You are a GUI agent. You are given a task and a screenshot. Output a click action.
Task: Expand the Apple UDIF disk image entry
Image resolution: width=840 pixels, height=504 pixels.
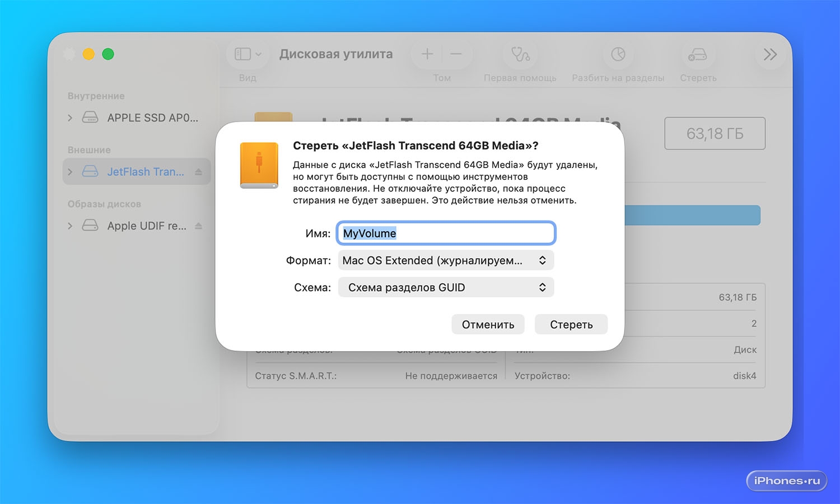(70, 226)
